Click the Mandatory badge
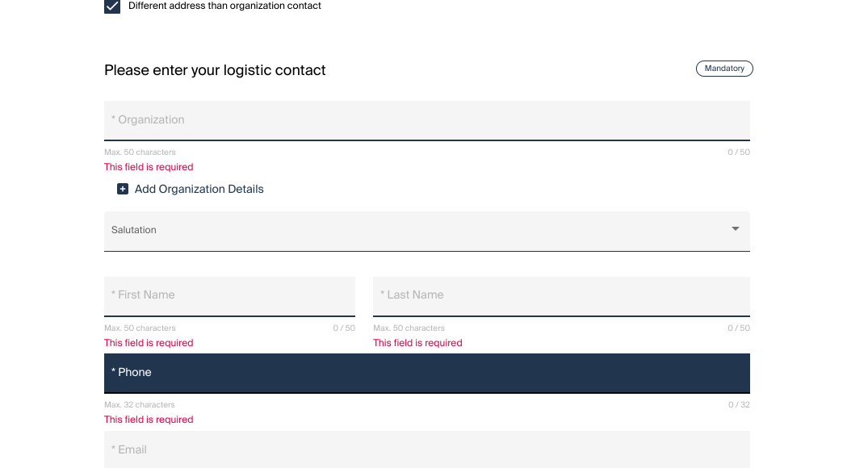The height and width of the screenshot is (468, 868). point(723,69)
